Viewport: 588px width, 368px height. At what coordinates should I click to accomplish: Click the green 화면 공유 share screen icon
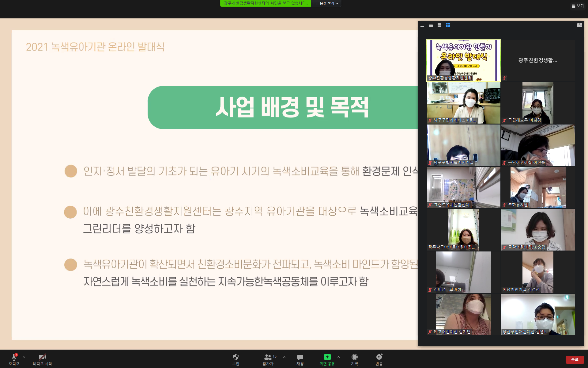click(x=327, y=357)
